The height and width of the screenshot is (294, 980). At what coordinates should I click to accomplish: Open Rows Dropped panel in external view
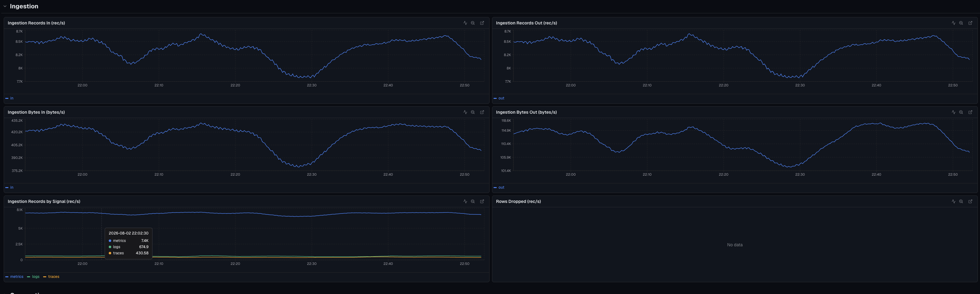(x=970, y=201)
